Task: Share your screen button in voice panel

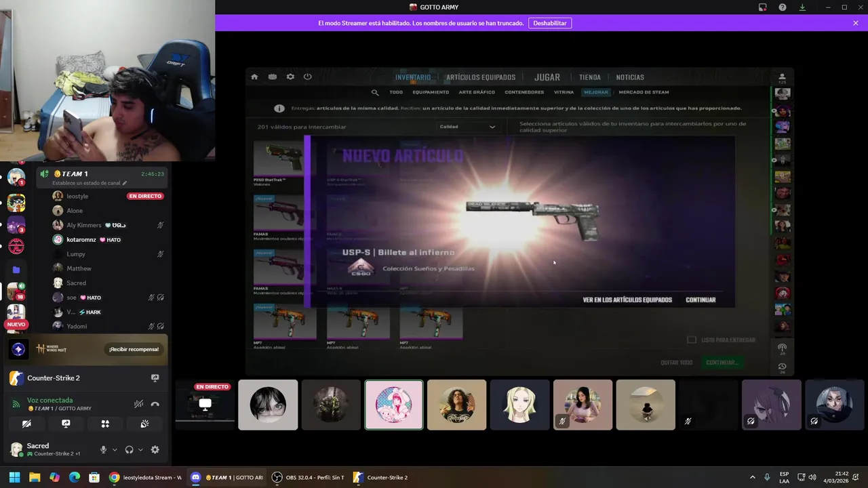Action: coord(66,424)
